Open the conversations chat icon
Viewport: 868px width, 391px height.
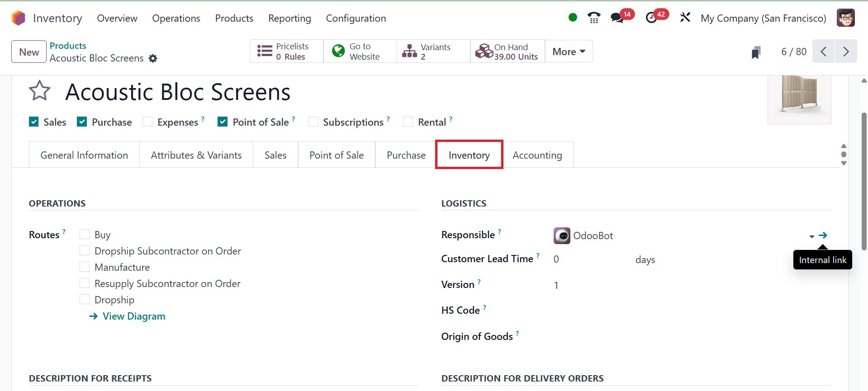pos(617,18)
